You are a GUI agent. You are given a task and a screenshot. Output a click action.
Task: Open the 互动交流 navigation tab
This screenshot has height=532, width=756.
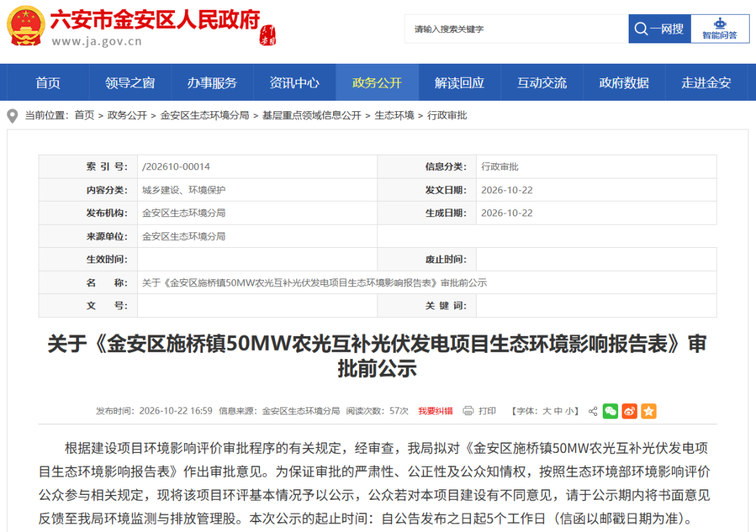(542, 83)
